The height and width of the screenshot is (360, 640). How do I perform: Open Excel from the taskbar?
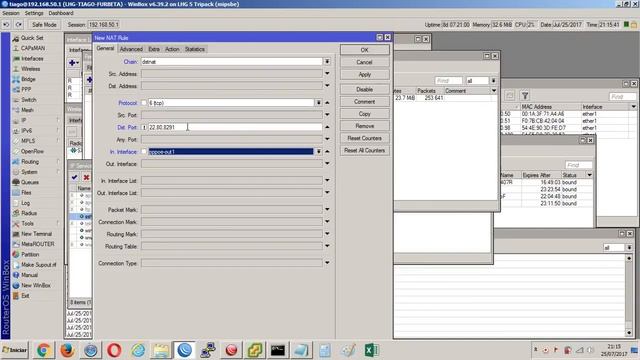(371, 350)
